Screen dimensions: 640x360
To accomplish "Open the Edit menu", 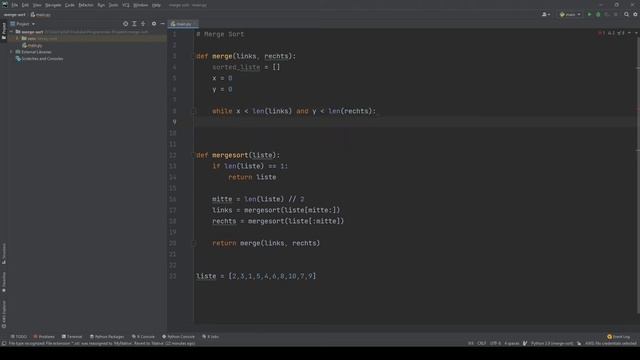I will pyautogui.click(x=25, y=5).
